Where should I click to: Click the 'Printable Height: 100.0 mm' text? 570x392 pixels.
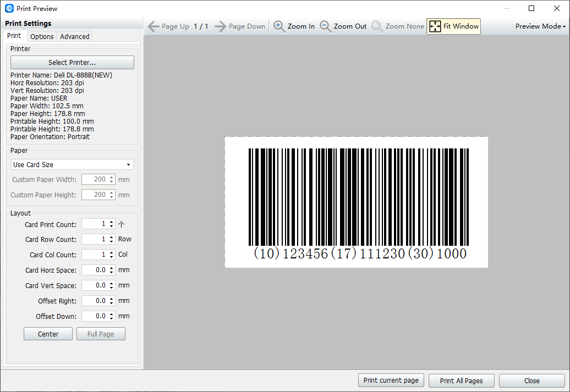[52, 122]
